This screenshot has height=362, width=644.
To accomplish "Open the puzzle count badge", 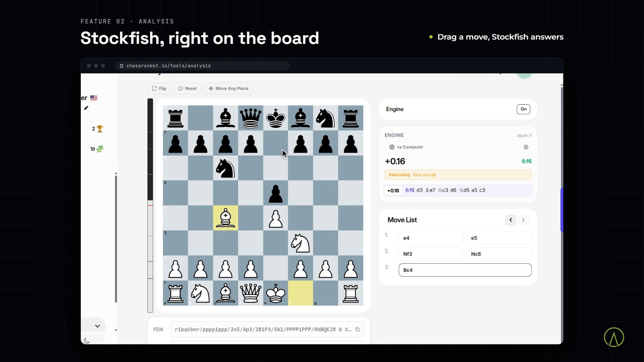I will coord(97,149).
